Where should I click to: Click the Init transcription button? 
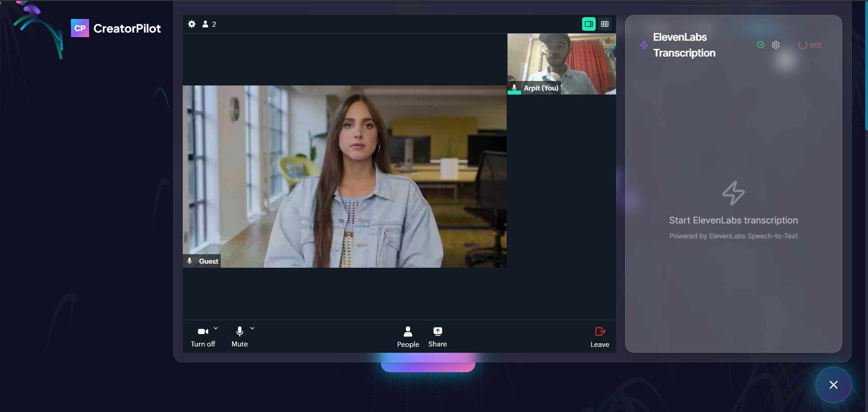[x=810, y=45]
